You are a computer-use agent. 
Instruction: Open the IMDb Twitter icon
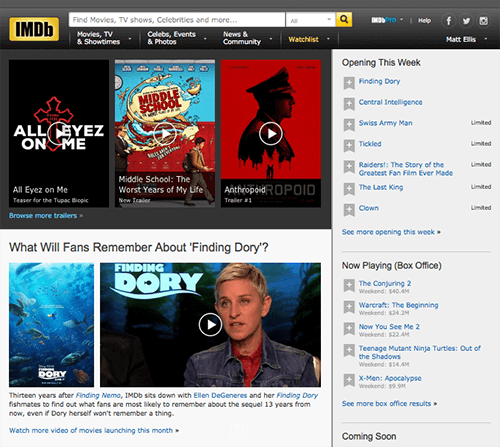click(466, 21)
